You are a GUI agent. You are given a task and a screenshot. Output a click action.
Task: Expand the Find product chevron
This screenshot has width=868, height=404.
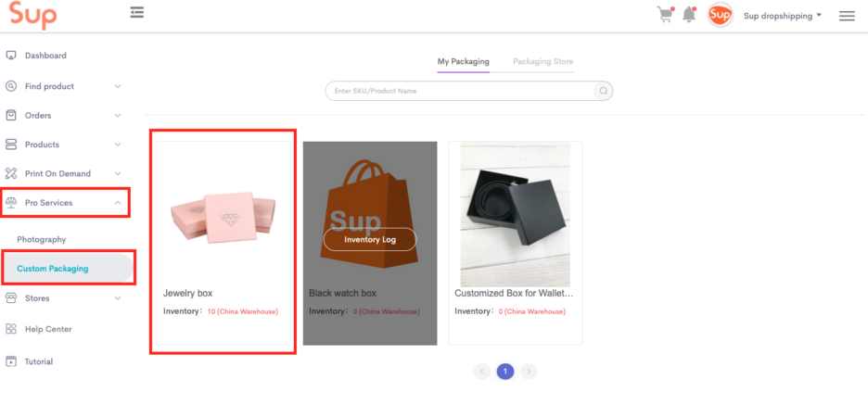118,86
